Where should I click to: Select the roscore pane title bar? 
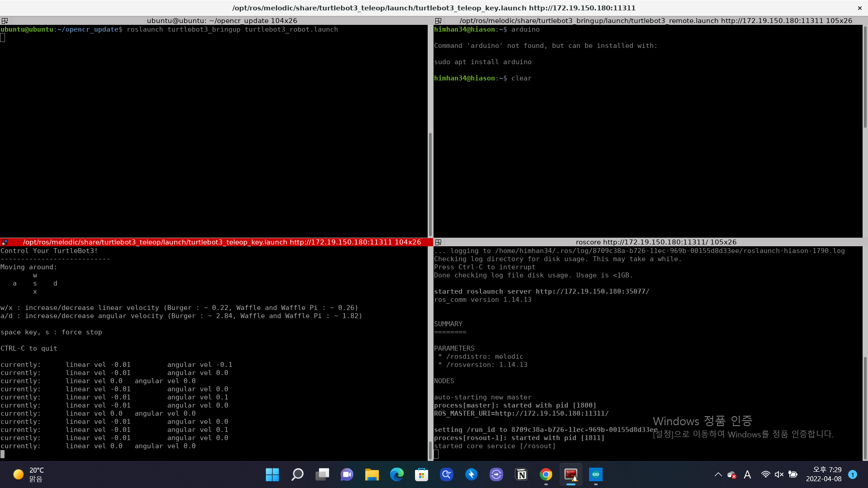656,242
